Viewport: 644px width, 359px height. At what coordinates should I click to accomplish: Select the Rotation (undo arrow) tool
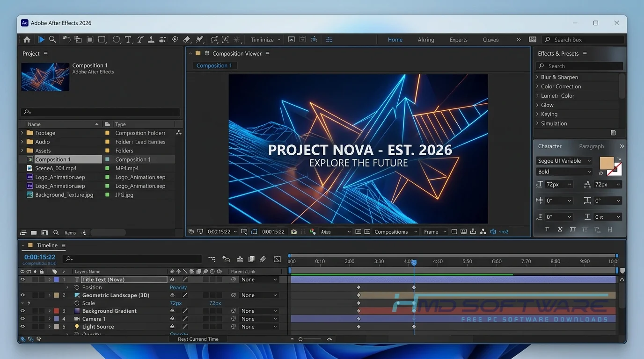66,40
